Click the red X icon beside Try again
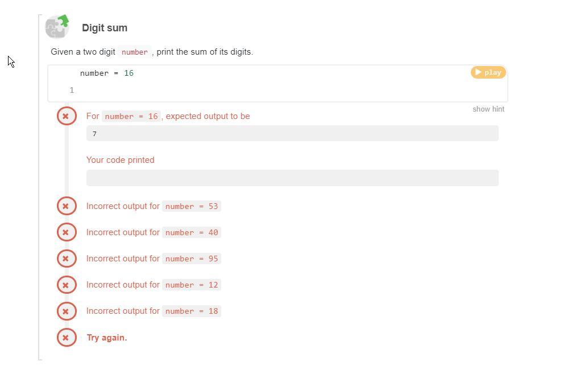The height and width of the screenshot is (365, 588). (x=67, y=338)
